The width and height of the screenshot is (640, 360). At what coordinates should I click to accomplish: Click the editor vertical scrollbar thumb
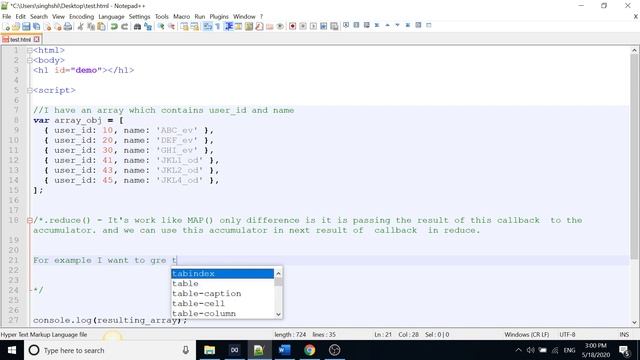point(634,156)
